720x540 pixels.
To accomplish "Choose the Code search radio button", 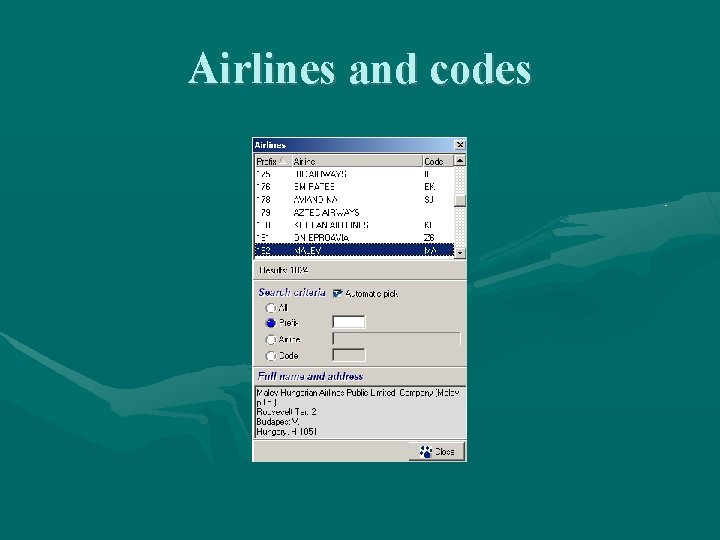I will (x=271, y=356).
